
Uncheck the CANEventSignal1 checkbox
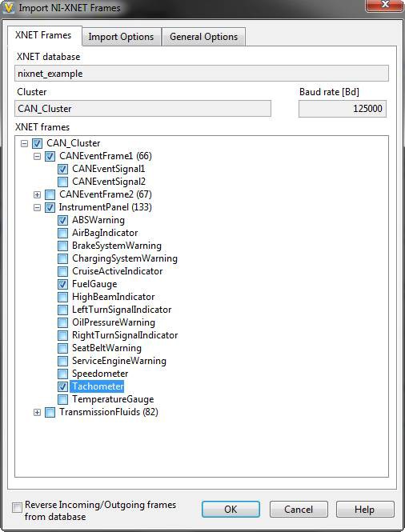(62, 169)
